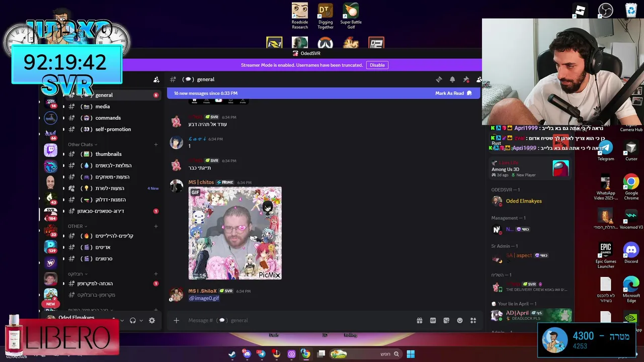
Task: Open Discord user settings gear
Action: point(152,320)
